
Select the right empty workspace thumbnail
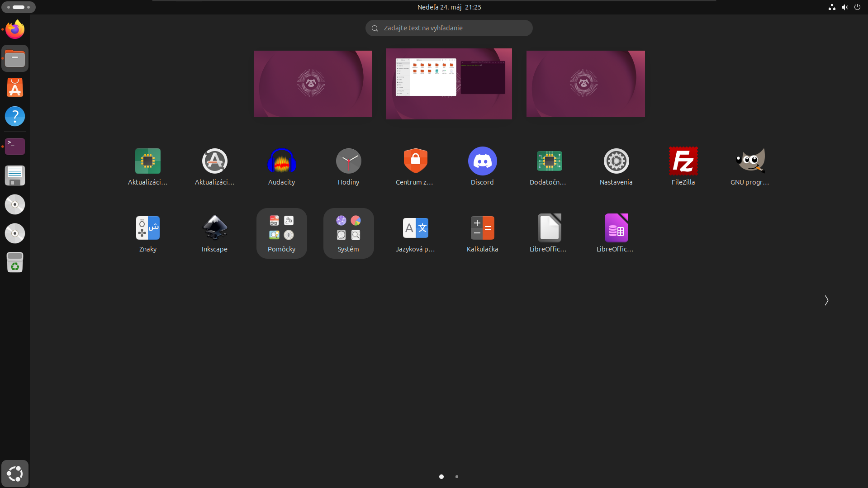[586, 84]
